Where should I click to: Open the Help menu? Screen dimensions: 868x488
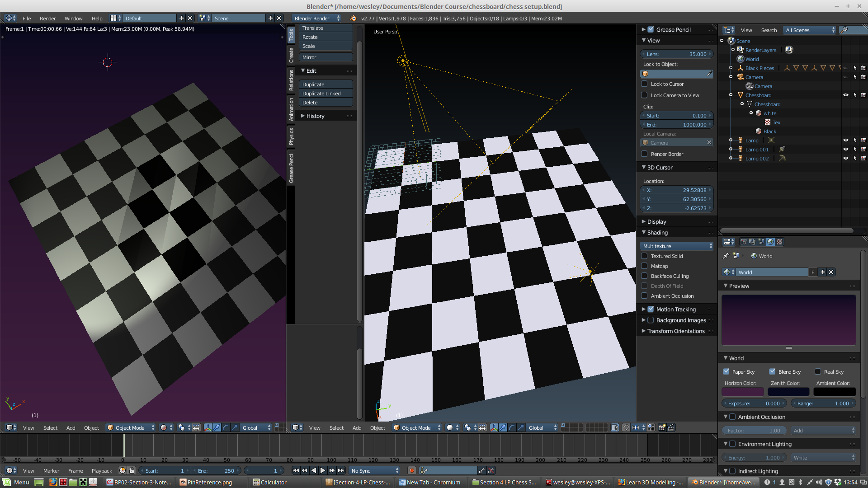(97, 19)
